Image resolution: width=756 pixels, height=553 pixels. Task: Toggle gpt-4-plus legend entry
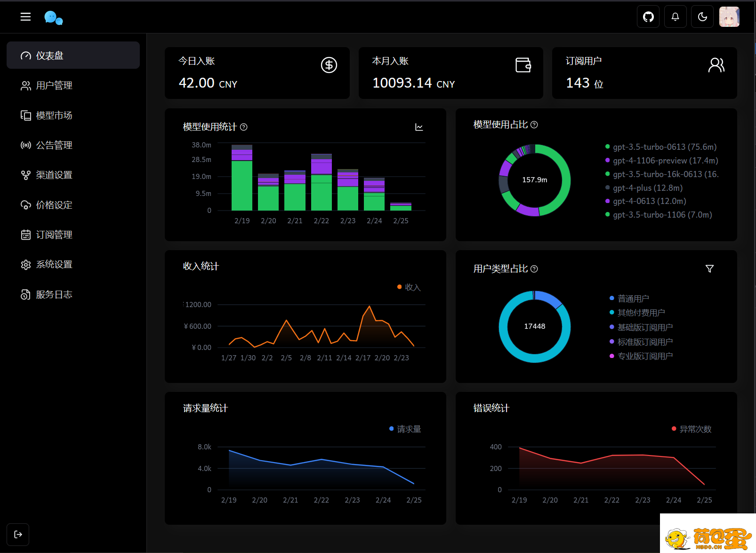(x=644, y=188)
